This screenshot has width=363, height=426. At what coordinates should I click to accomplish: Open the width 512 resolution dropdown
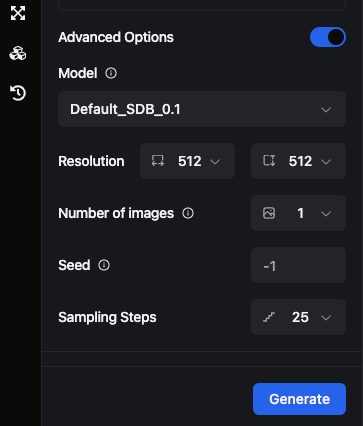coord(187,161)
